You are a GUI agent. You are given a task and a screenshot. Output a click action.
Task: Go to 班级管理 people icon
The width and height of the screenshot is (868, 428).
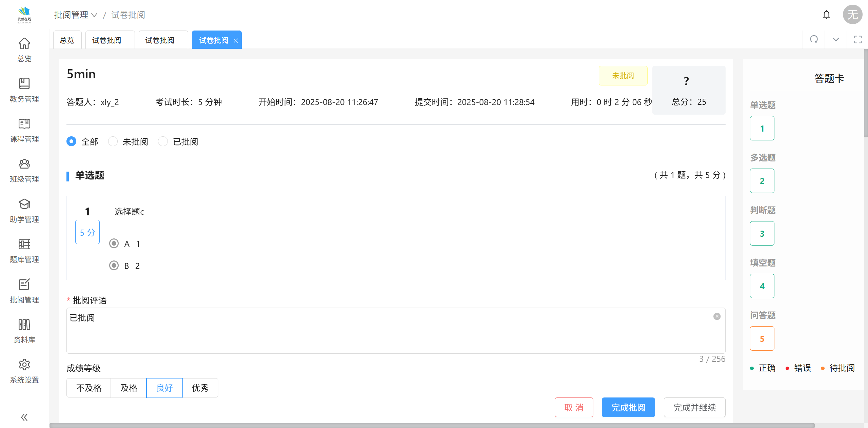click(x=24, y=164)
